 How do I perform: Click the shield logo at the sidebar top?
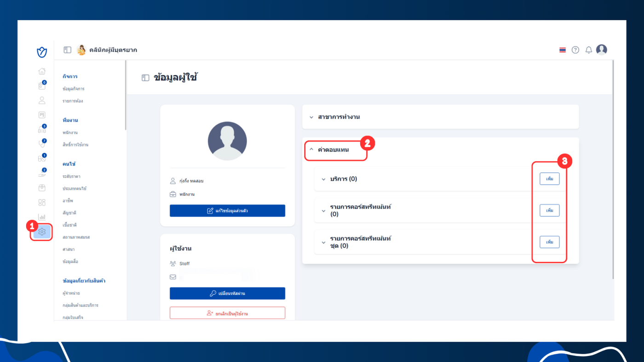pyautogui.click(x=42, y=52)
